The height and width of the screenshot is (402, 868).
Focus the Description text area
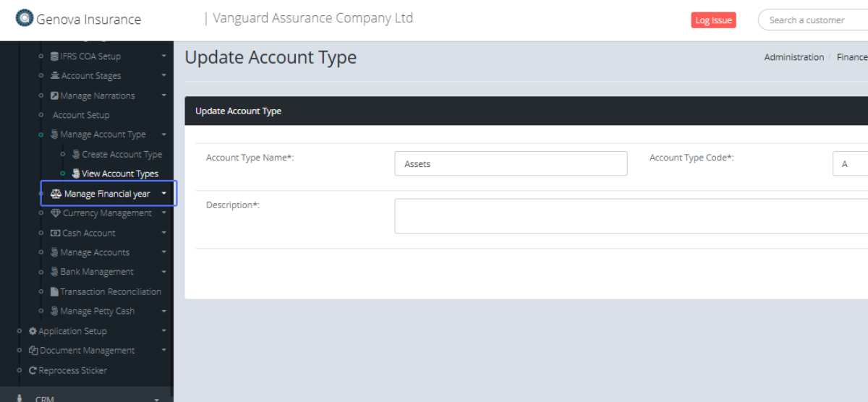[x=631, y=216]
